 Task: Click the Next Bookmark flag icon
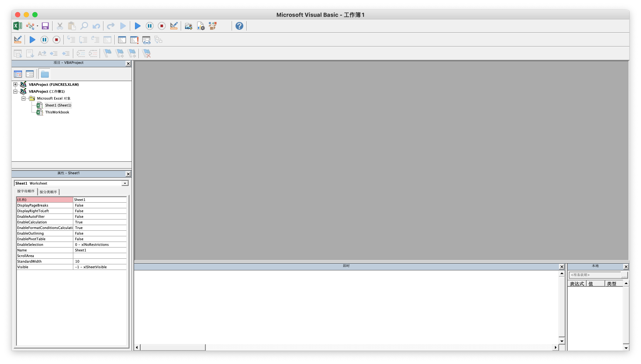pyautogui.click(x=119, y=53)
